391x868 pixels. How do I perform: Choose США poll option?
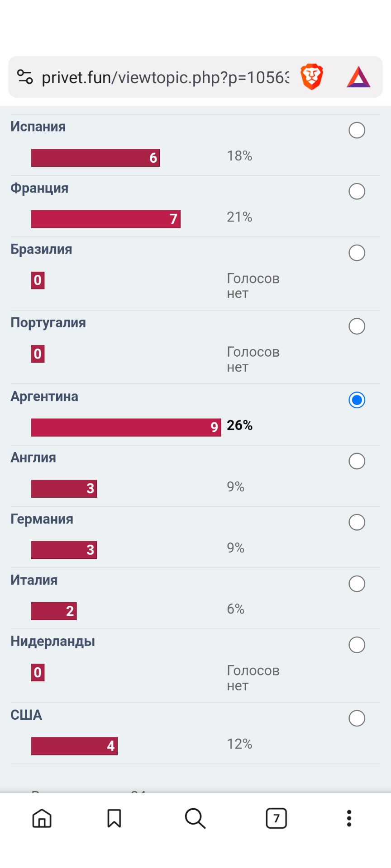click(x=357, y=718)
